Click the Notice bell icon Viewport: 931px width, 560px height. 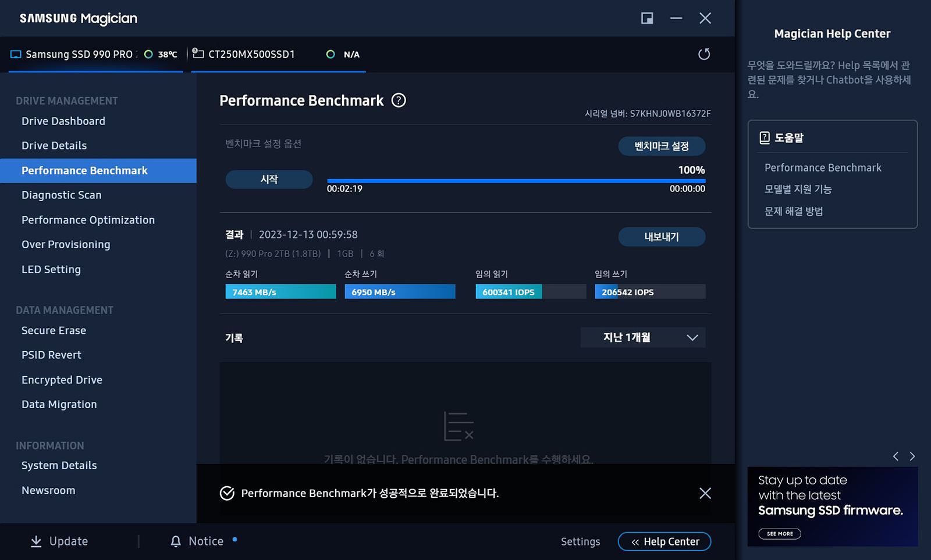176,541
